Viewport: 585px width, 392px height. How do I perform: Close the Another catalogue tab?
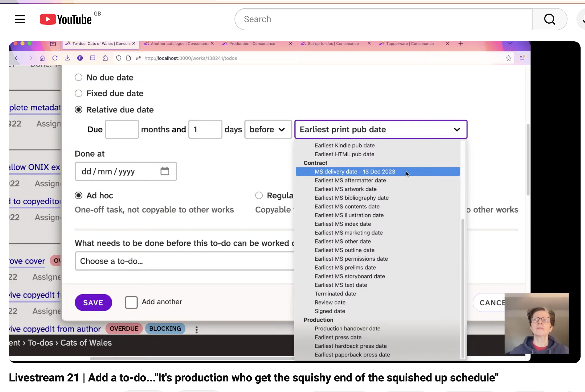212,44
